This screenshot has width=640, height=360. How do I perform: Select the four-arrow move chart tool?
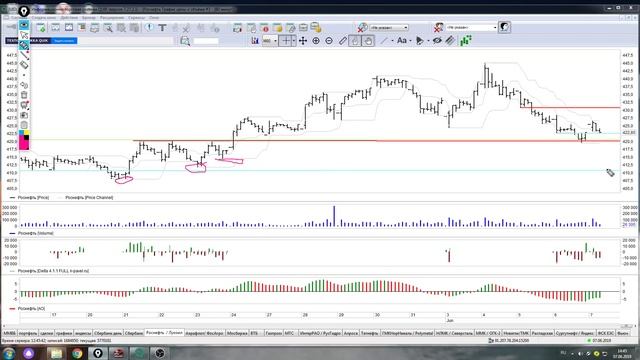click(303, 40)
